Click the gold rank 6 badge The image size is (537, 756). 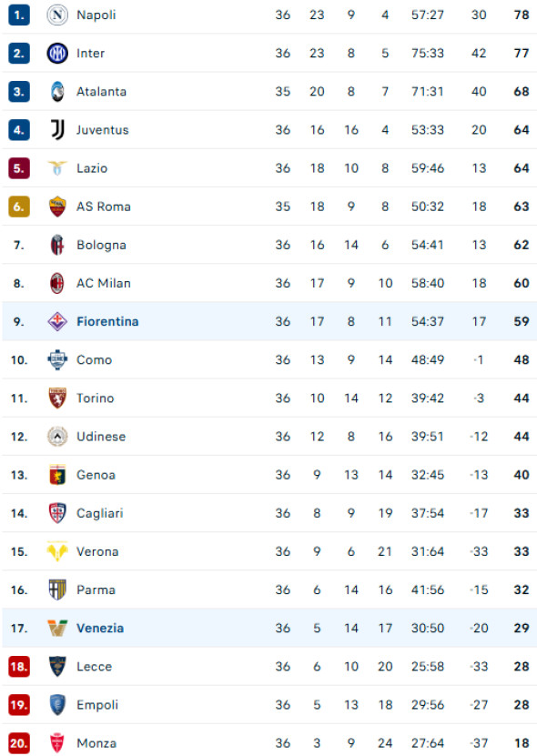(19, 207)
